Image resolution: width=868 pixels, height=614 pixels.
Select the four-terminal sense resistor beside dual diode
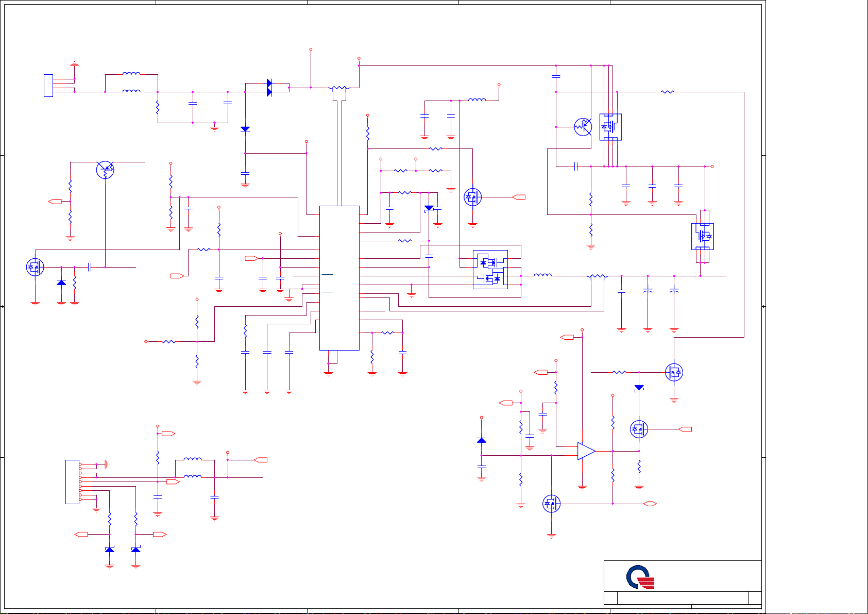tap(338, 89)
